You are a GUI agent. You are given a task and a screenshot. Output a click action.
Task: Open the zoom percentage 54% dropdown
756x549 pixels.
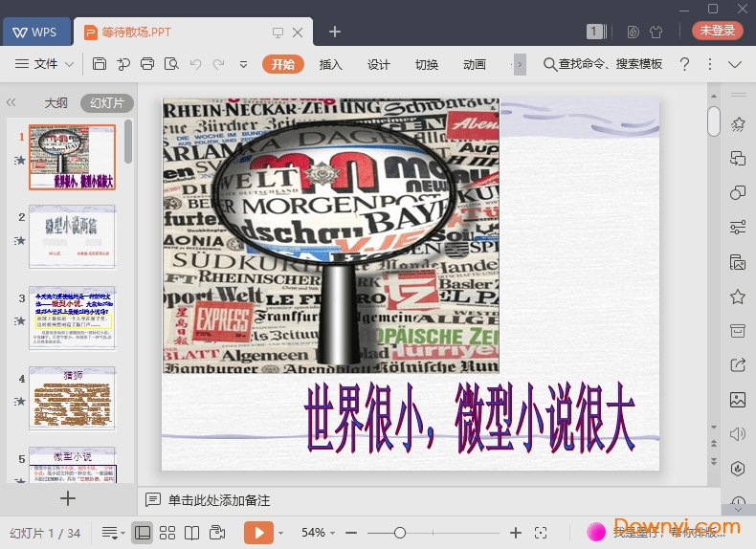pos(319,533)
